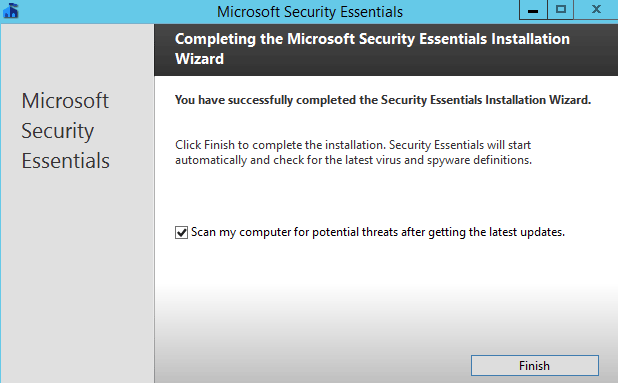Image resolution: width=618 pixels, height=383 pixels.
Task: Click the 'Click Finish to complete the installation' sentence
Action: click(x=281, y=145)
